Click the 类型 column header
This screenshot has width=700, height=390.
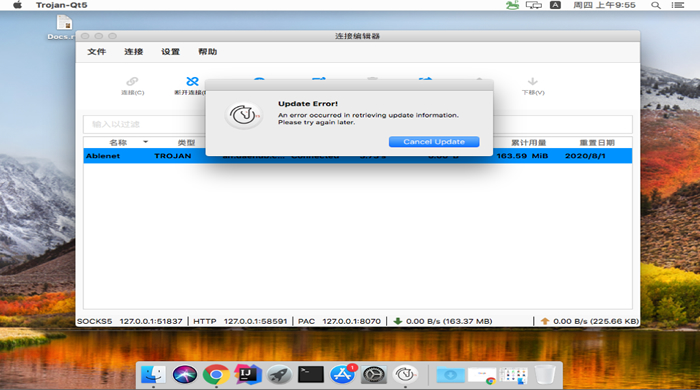[187, 143]
